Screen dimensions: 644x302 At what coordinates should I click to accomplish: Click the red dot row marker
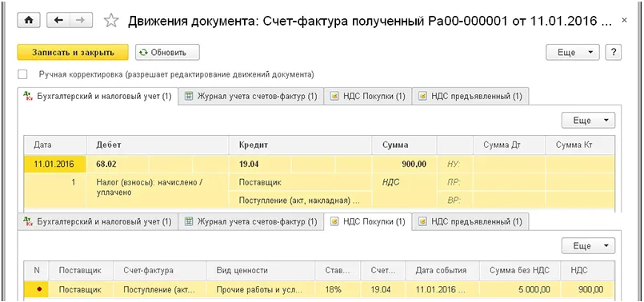click(39, 290)
